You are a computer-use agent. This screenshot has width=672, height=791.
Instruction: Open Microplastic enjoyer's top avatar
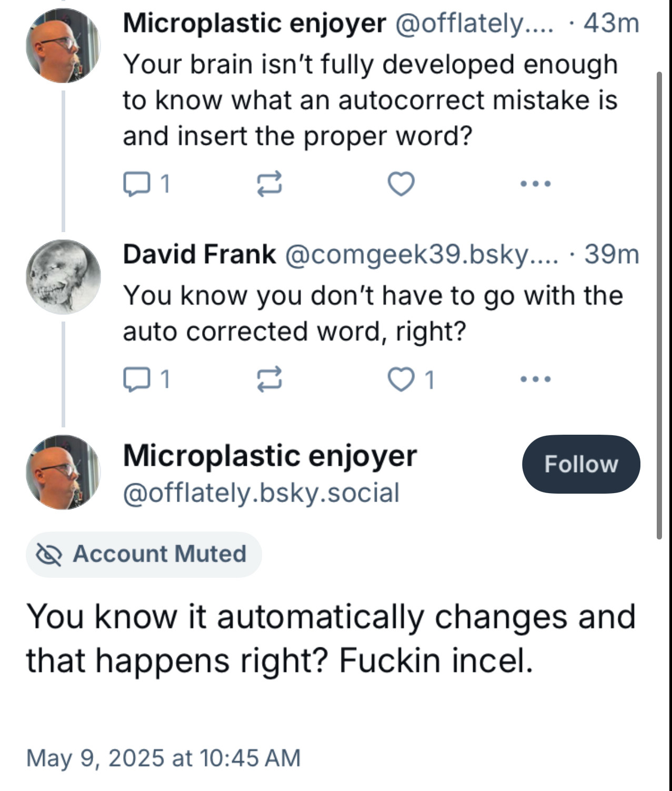[63, 46]
